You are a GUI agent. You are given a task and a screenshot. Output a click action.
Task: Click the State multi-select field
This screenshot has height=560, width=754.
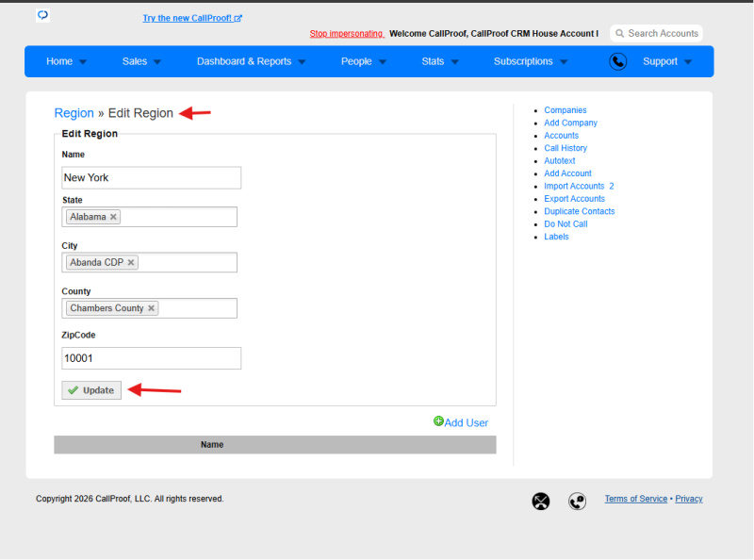(x=150, y=217)
